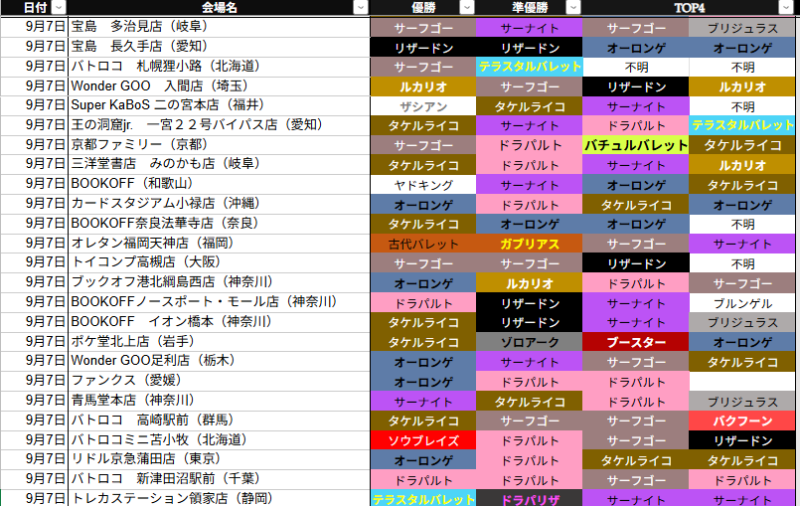The width and height of the screenshot is (800, 506).
Task: Select venue cell ポケ堂北上店（岩手）
Action: tap(219, 341)
